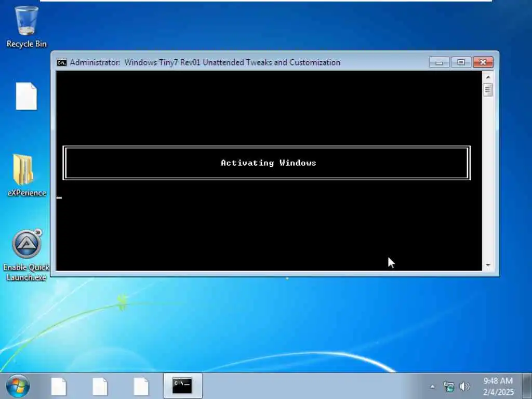Open the clock showing 9:48 AM

point(498,386)
